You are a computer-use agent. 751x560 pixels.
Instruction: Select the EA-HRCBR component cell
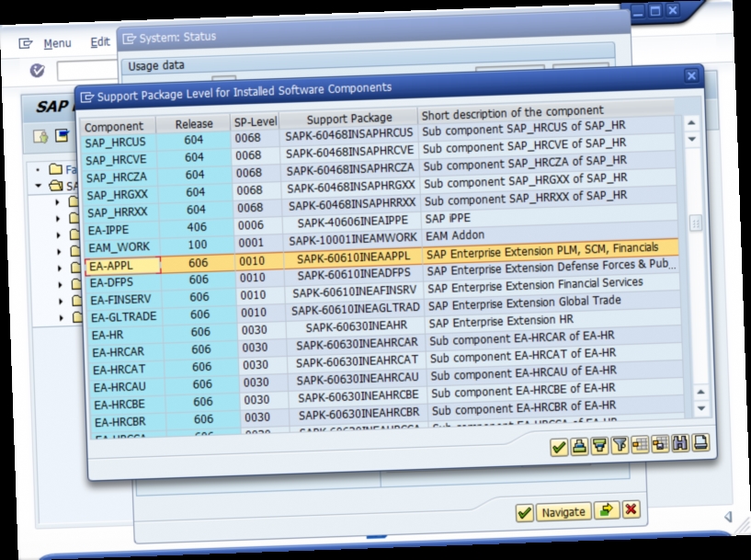pyautogui.click(x=130, y=422)
